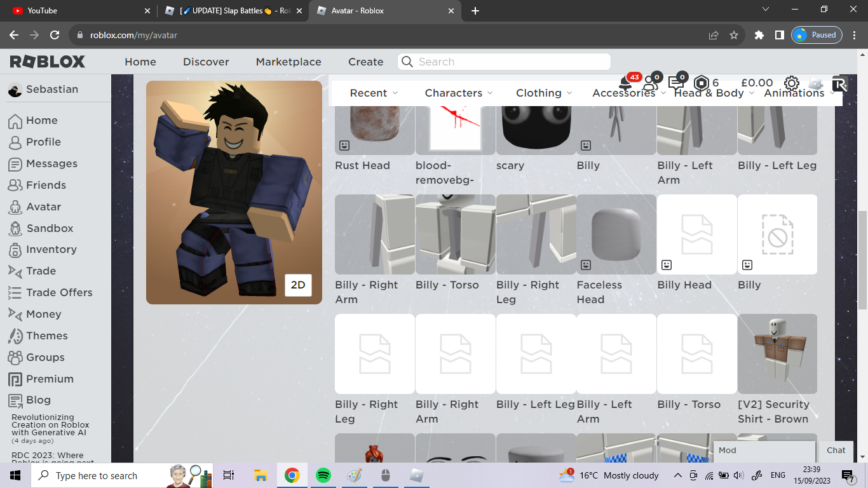Open the notifications bell with 43 alerts
The image size is (868, 488).
click(625, 83)
